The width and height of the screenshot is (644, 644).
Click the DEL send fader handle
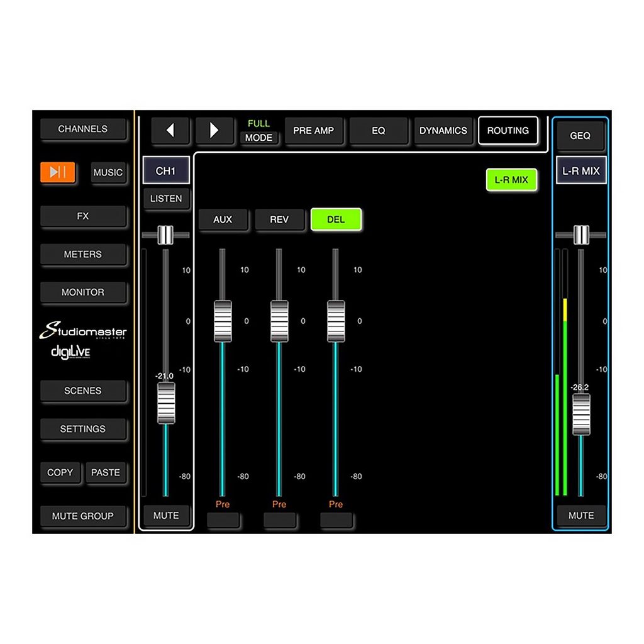click(x=336, y=321)
